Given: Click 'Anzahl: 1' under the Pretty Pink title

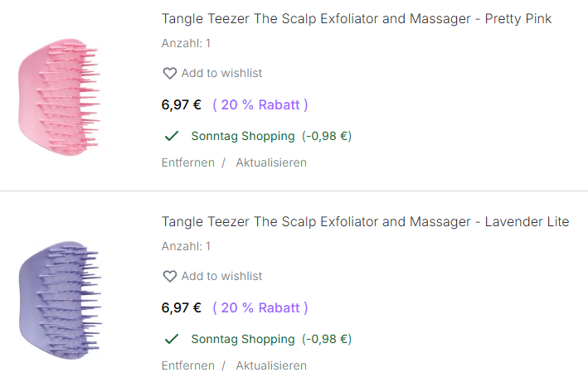Looking at the screenshot, I should pyautogui.click(x=186, y=43).
